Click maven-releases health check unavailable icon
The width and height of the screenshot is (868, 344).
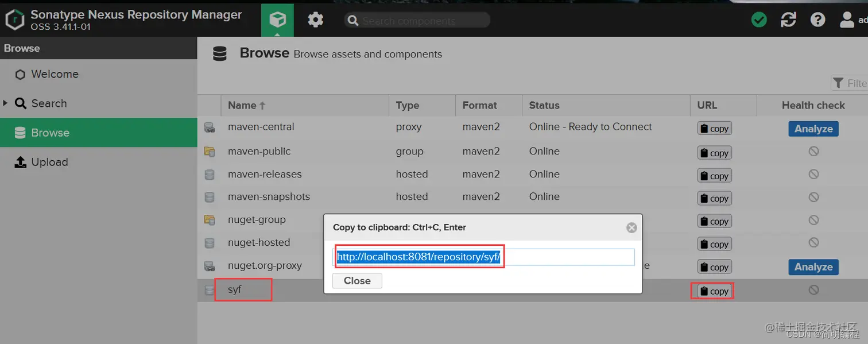(813, 174)
